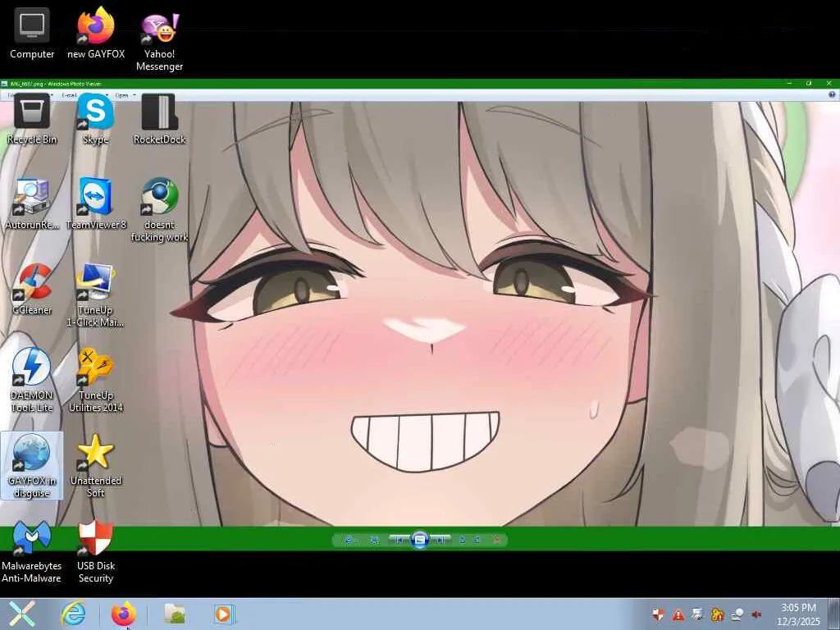Select the AutorunRe... desktop shortcut
Viewport: 840px width, 630px height.
point(32,204)
